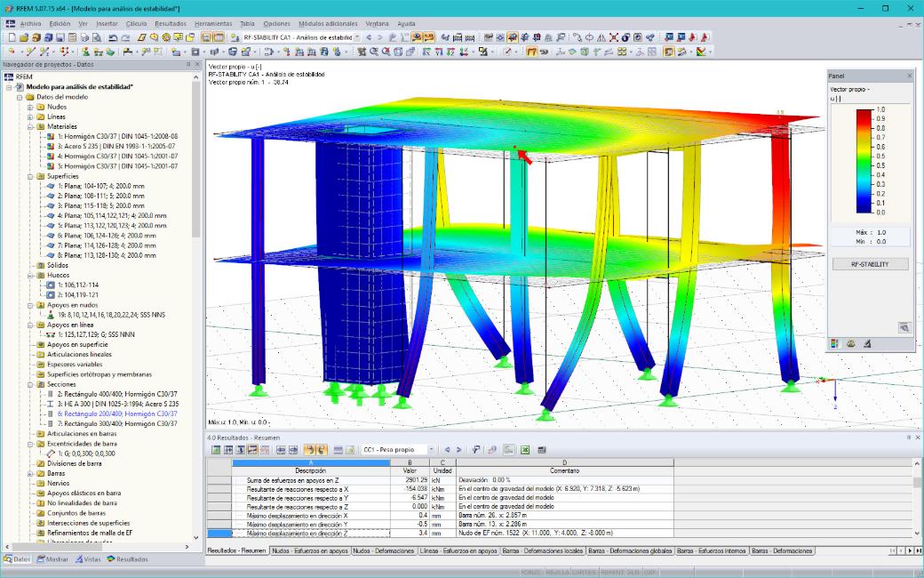Collapse the Materiales tree node

(x=30, y=127)
